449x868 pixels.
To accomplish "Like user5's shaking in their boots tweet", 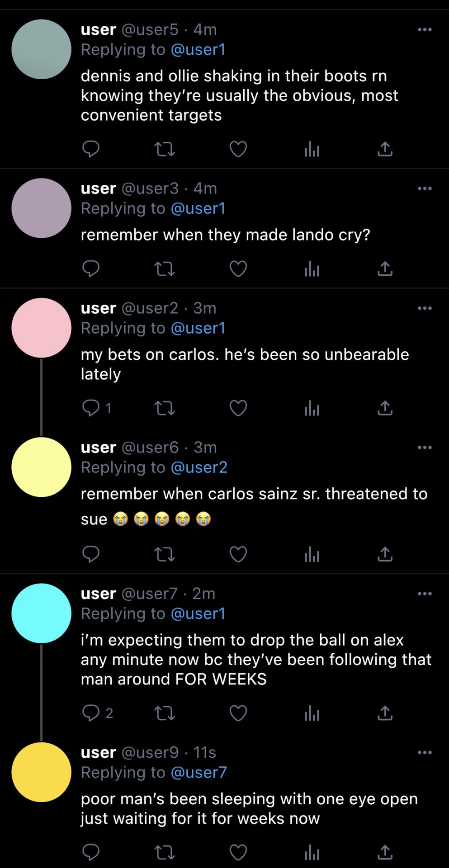I will [x=238, y=149].
